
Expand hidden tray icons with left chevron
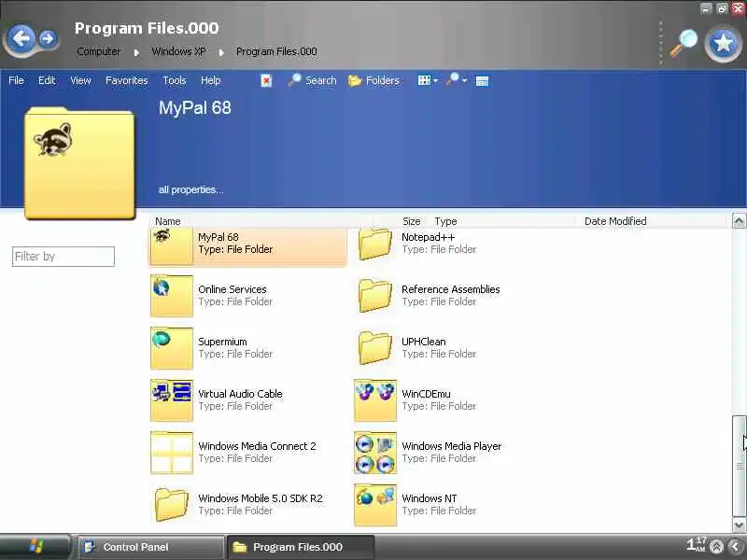coord(736,546)
